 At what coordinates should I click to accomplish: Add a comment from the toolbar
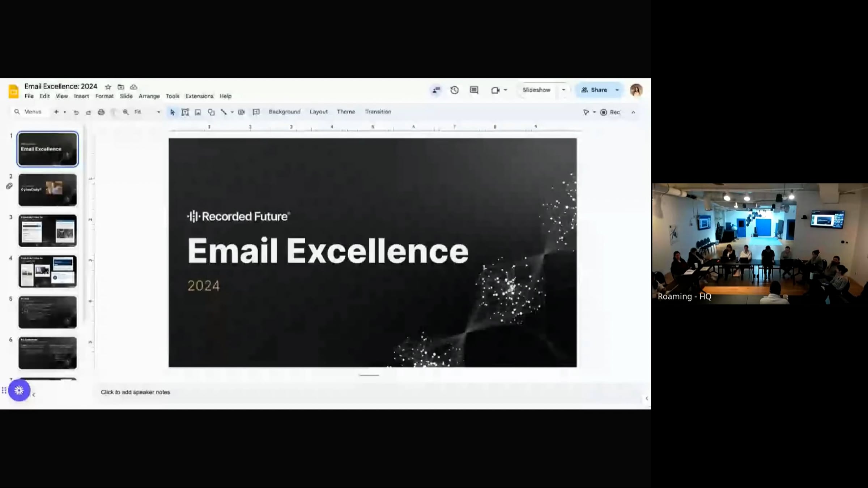tap(256, 112)
